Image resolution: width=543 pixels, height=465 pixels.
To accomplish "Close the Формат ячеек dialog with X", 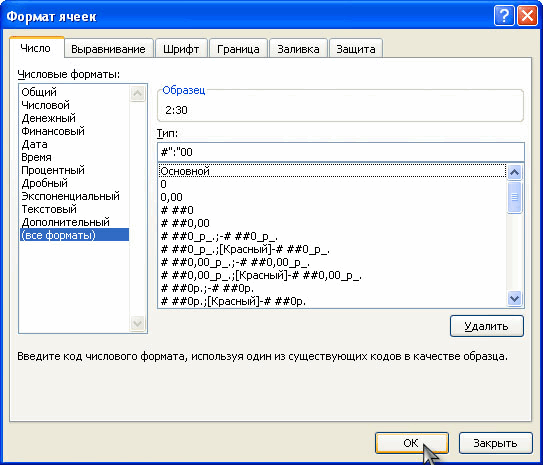I will coord(527,16).
